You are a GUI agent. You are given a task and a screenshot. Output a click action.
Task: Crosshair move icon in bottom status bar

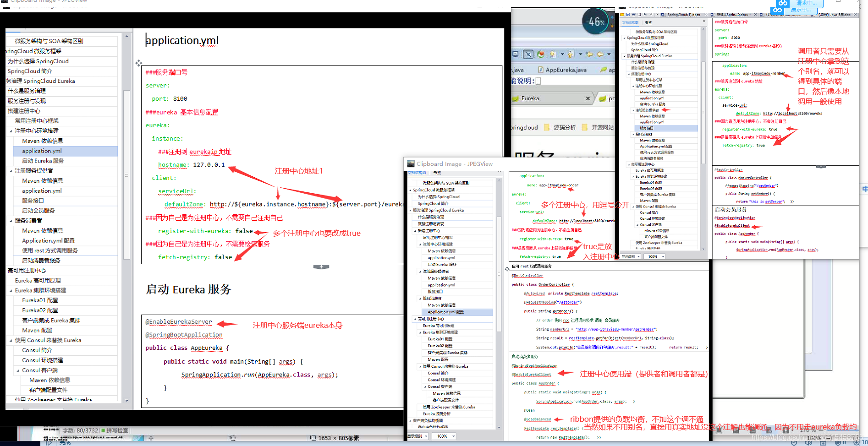(151, 438)
